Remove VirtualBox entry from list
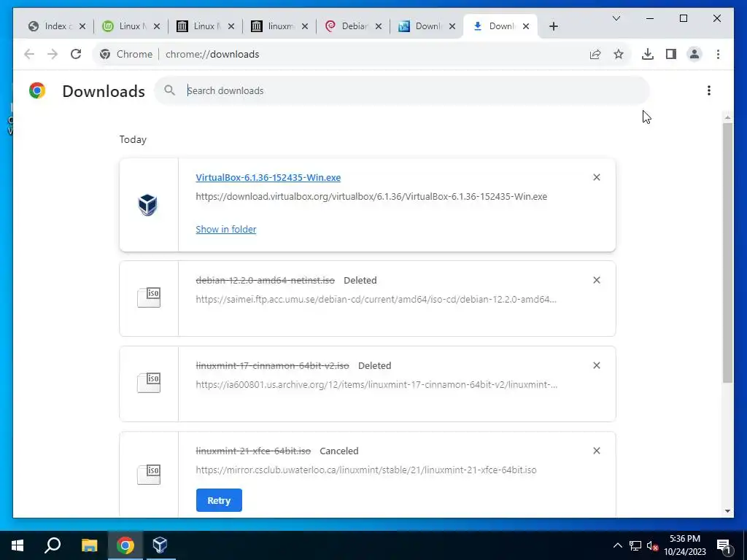 point(597,177)
